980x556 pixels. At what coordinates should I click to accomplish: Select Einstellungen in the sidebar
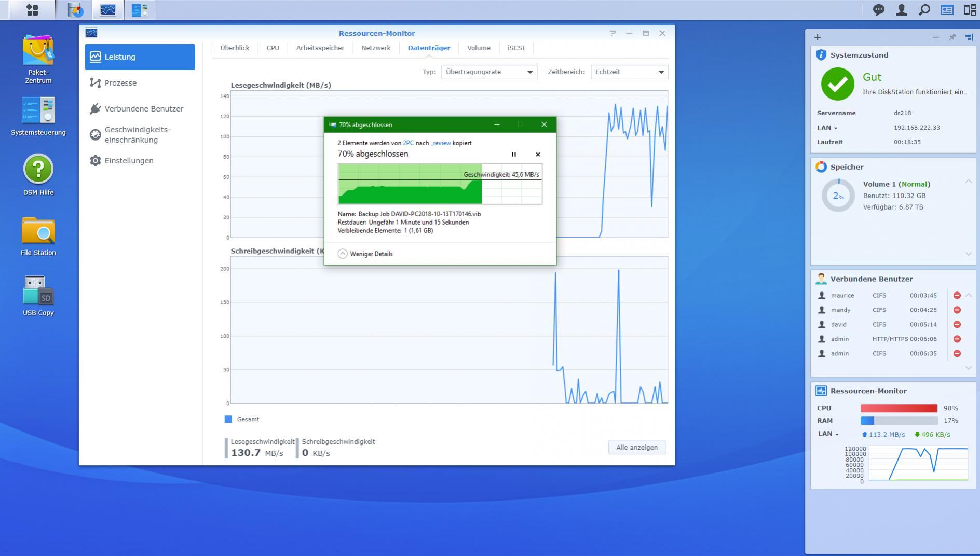coord(140,161)
